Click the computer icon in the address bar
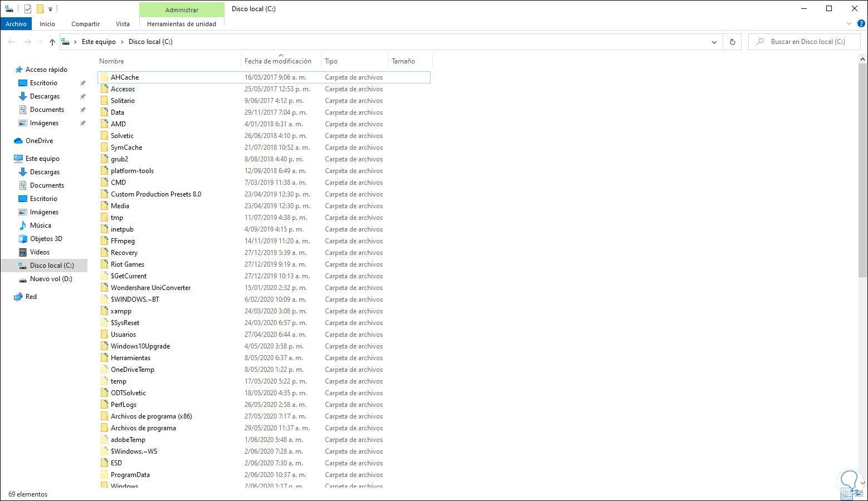 click(66, 42)
